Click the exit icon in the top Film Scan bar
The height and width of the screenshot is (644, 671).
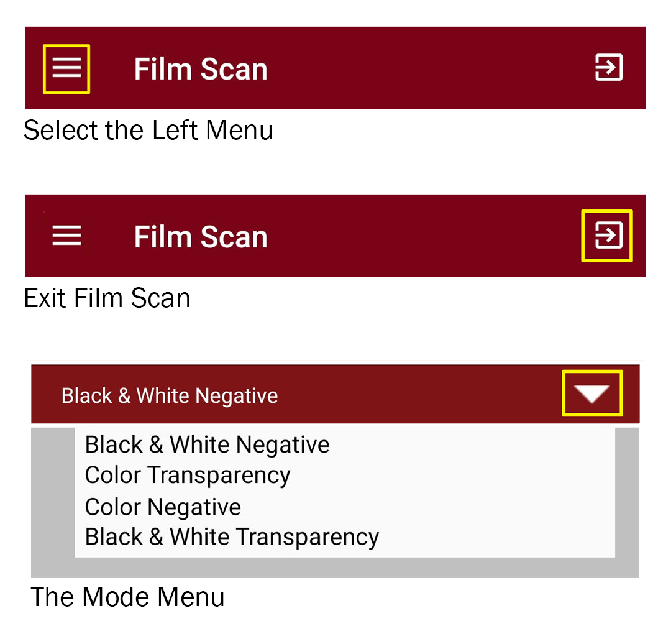click(608, 67)
